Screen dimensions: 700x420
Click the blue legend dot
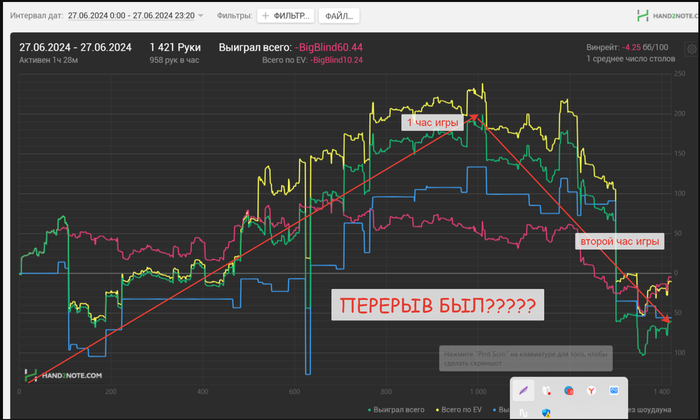[x=494, y=410]
